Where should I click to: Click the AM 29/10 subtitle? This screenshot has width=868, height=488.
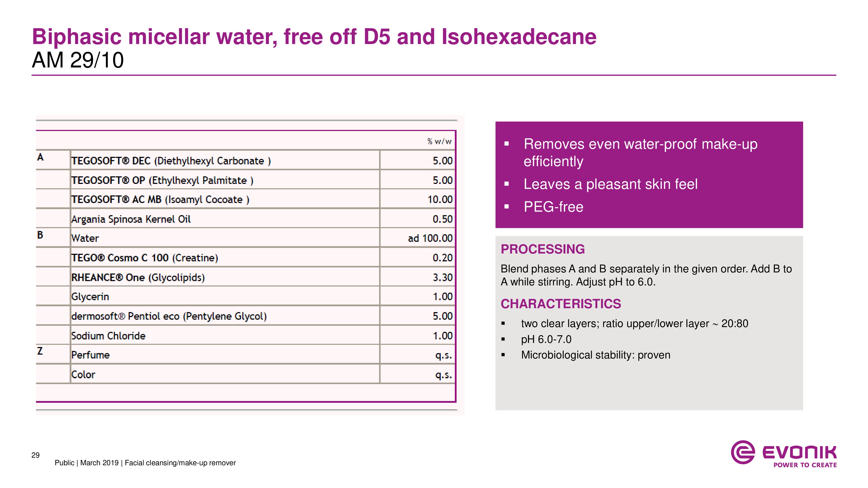click(78, 60)
